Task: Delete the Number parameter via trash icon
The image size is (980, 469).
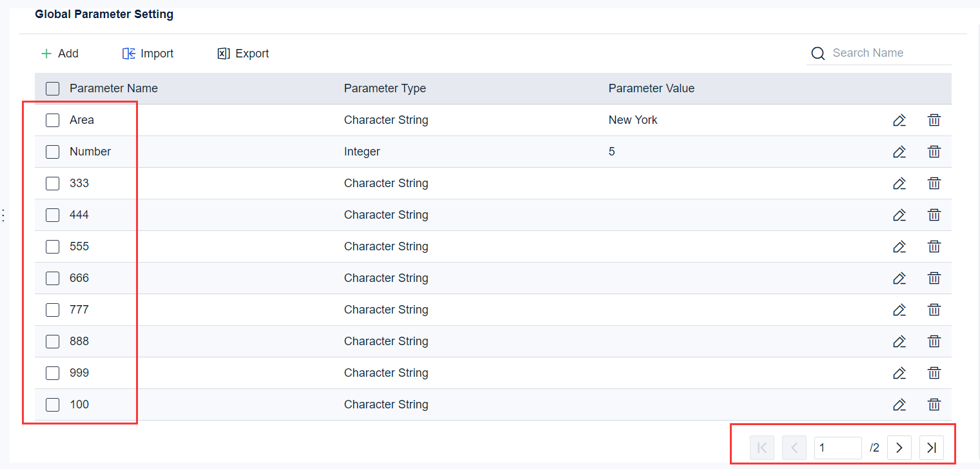Action: [x=934, y=152]
